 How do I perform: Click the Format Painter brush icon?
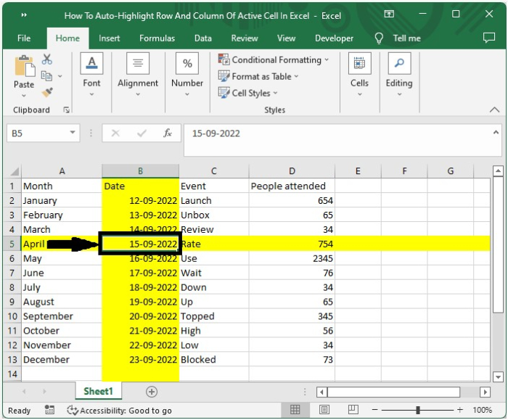(x=47, y=92)
